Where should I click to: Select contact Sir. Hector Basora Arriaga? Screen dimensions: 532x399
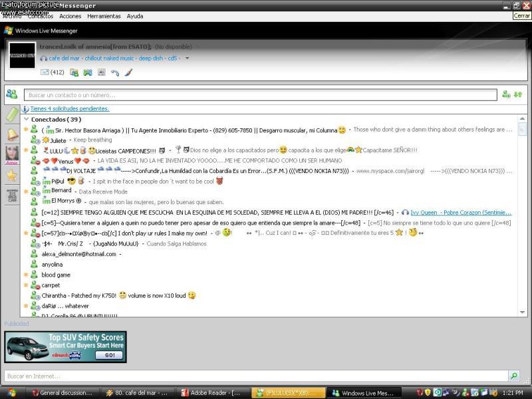coord(268,130)
